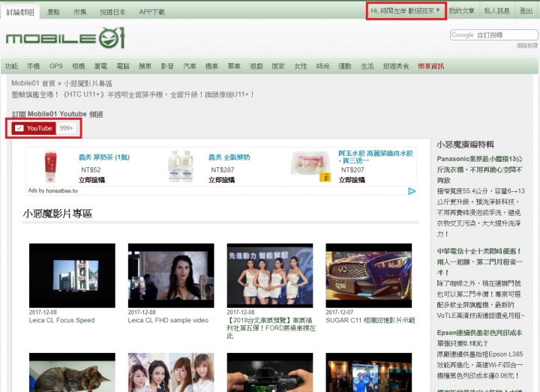Open the 電腦 category menu
This screenshot has width=540, height=392.
[x=123, y=66]
